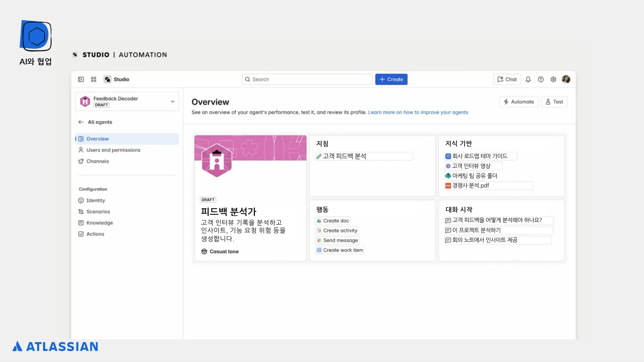Open the help question mark icon
The width and height of the screenshot is (644, 362).
click(541, 80)
